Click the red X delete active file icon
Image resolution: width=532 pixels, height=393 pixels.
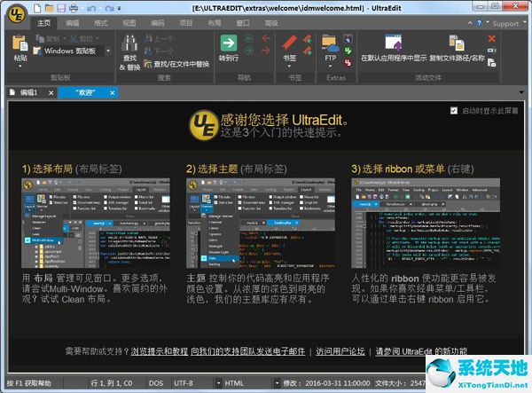tap(491, 38)
